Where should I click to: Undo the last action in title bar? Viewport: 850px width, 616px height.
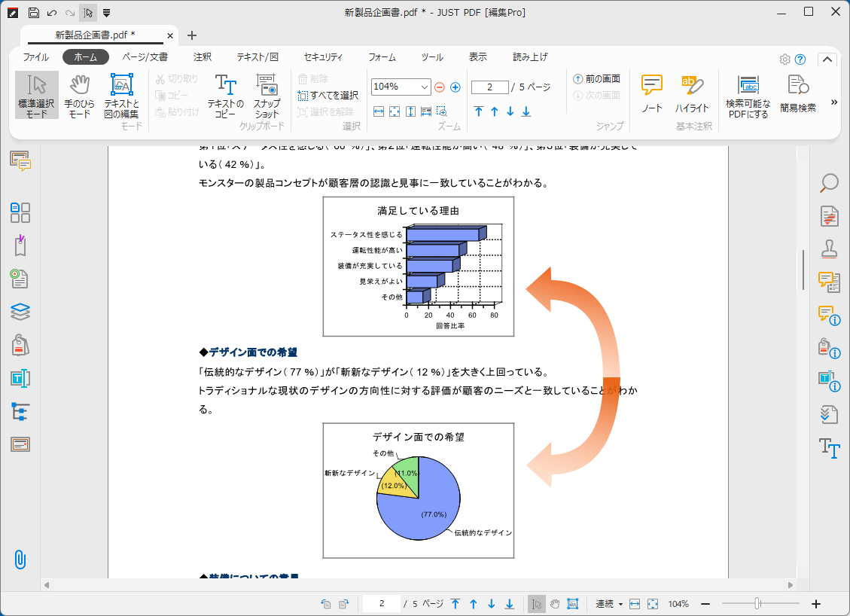[x=52, y=13]
